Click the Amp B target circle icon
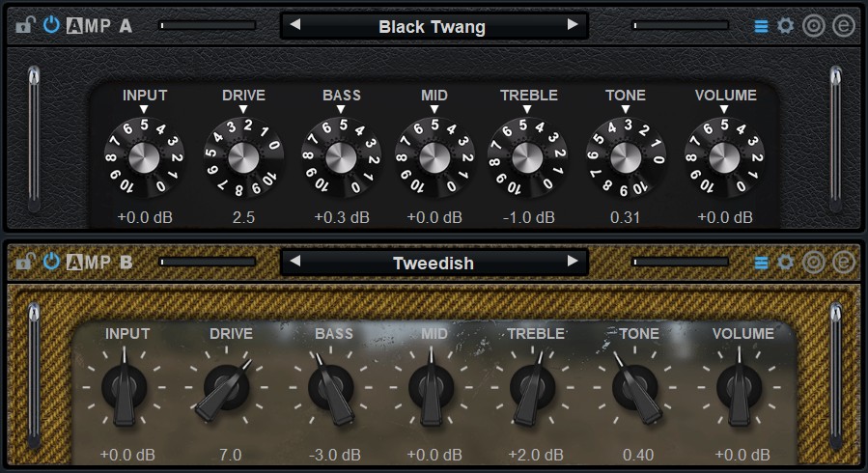The height and width of the screenshot is (473, 868). 814,262
